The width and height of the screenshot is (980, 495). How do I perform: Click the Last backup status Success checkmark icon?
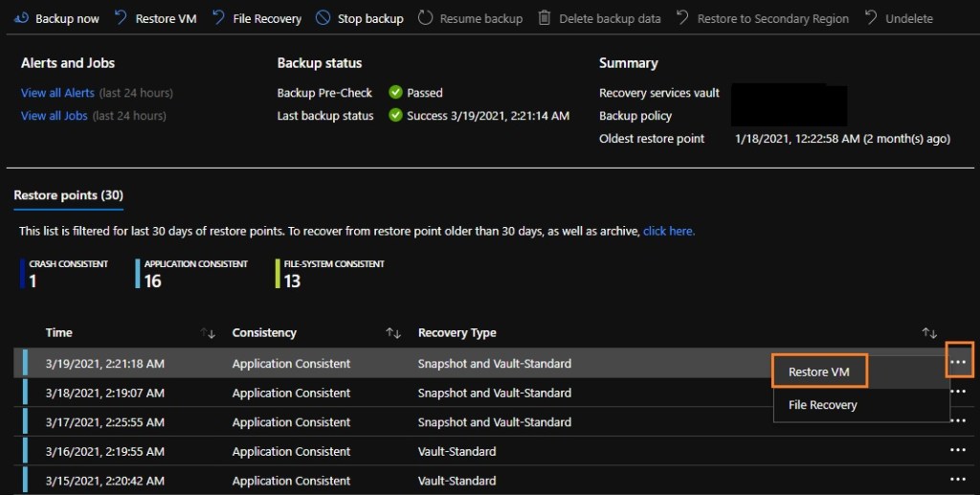395,115
